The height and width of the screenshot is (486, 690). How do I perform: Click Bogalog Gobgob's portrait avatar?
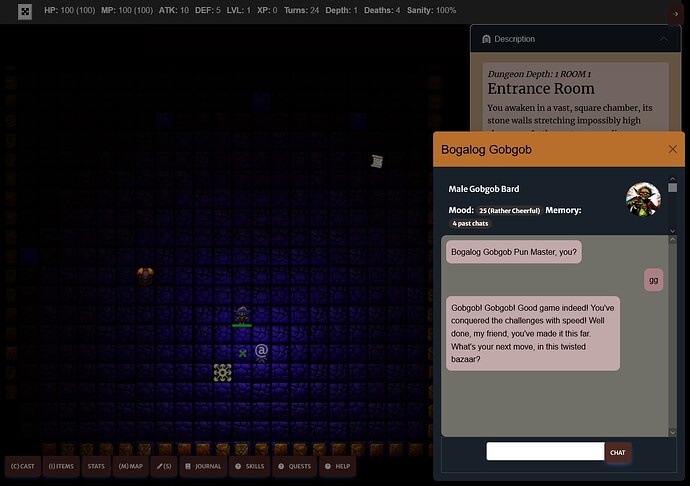pyautogui.click(x=643, y=199)
